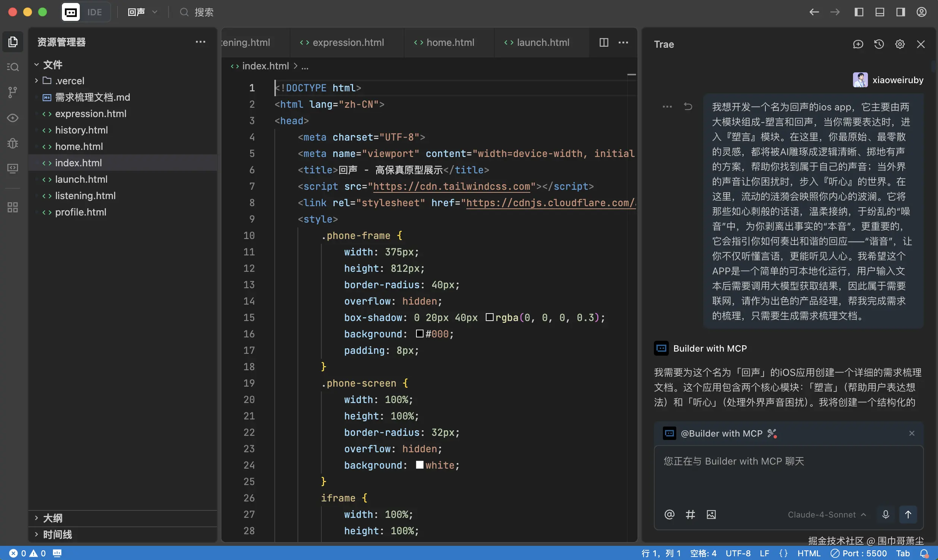Open the remote monitor icon in activity bar
Image resolution: width=938 pixels, height=560 pixels.
(x=13, y=168)
